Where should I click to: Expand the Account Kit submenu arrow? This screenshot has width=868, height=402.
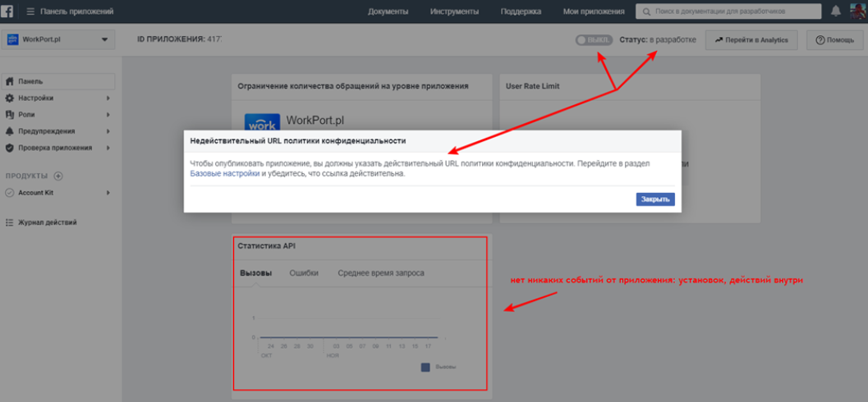[x=108, y=193]
